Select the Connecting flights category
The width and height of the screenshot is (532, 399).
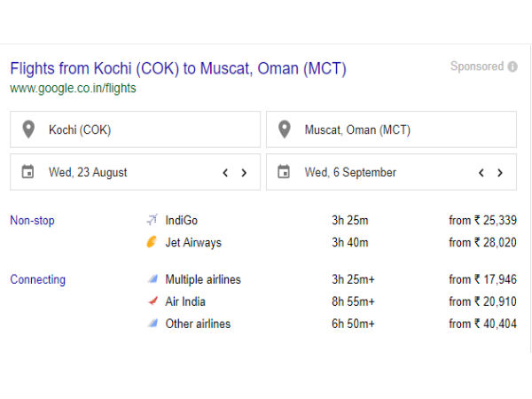coord(37,279)
